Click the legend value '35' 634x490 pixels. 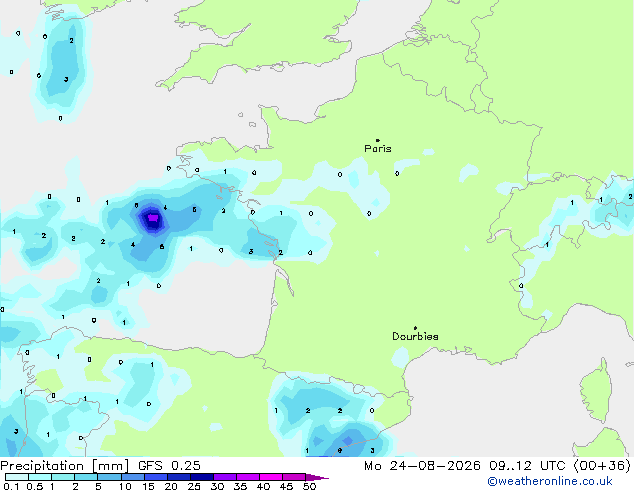(240, 486)
